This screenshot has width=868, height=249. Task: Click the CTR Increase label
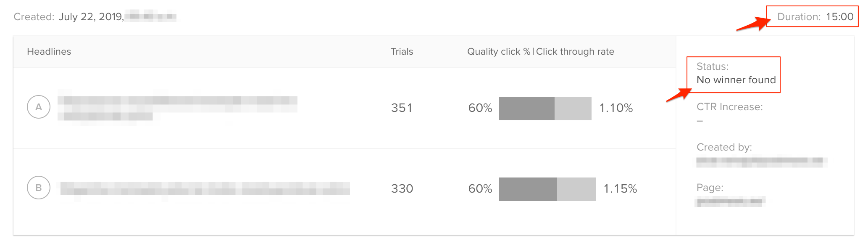coord(729,107)
